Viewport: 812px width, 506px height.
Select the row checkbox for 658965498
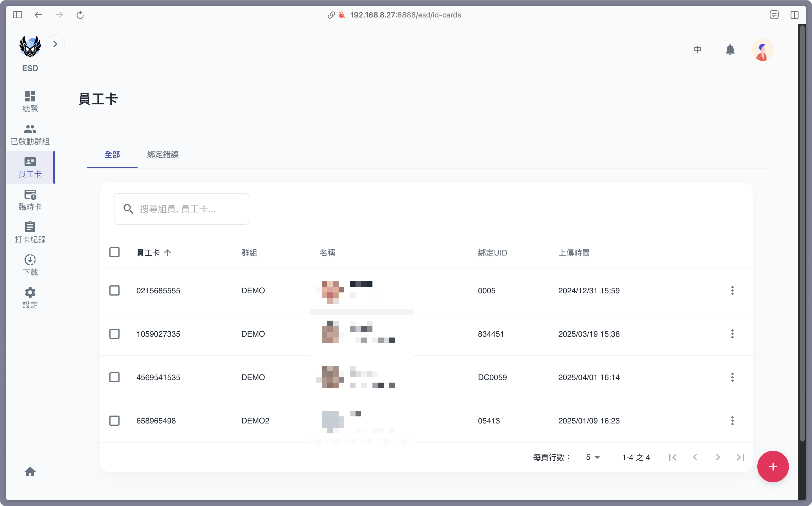(114, 421)
